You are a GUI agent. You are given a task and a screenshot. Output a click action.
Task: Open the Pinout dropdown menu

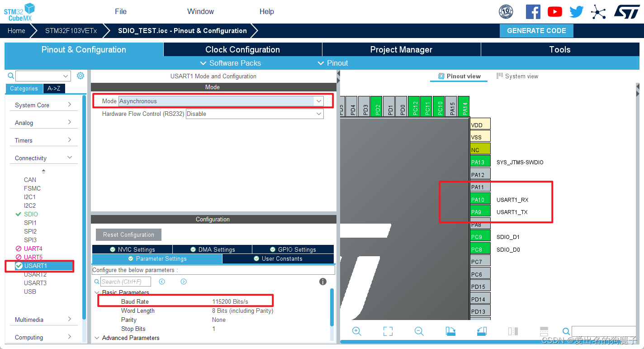(333, 63)
